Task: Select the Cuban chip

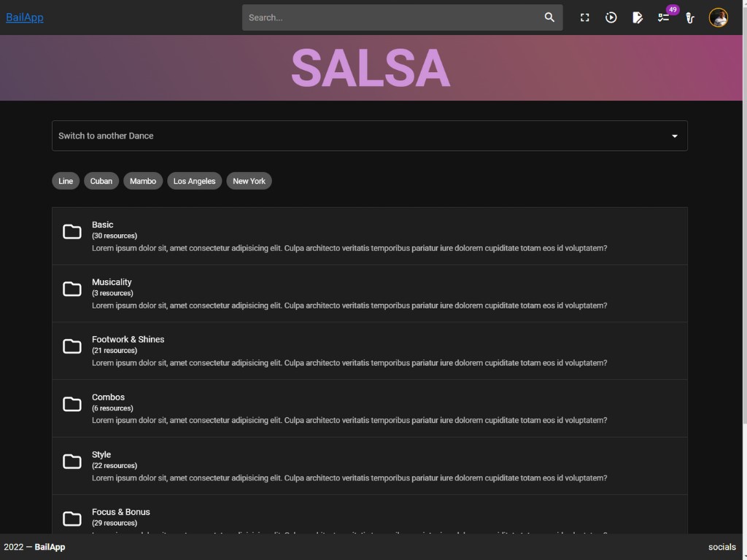Action: [101, 181]
